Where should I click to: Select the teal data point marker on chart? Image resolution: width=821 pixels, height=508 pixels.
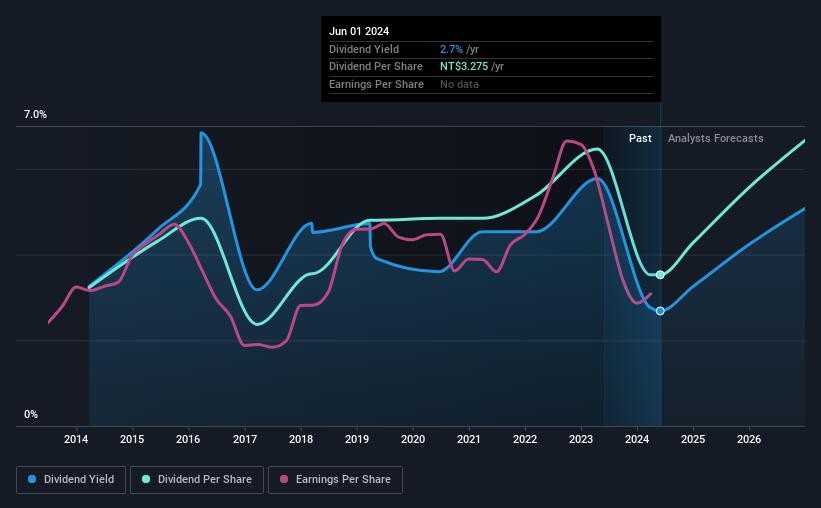660,275
